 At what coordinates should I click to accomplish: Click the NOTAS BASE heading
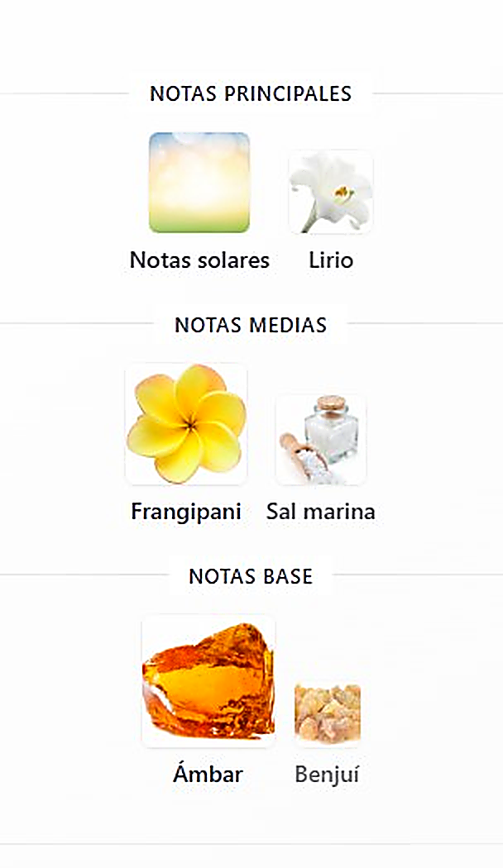251,576
